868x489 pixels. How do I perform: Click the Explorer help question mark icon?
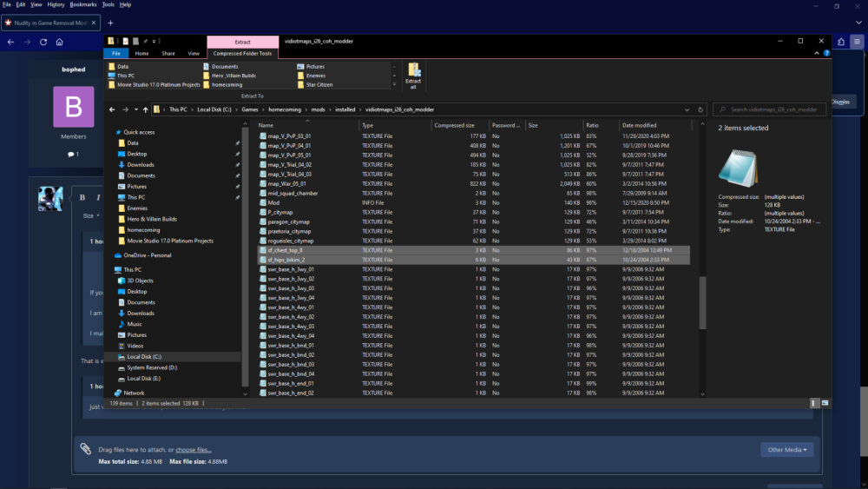(825, 53)
